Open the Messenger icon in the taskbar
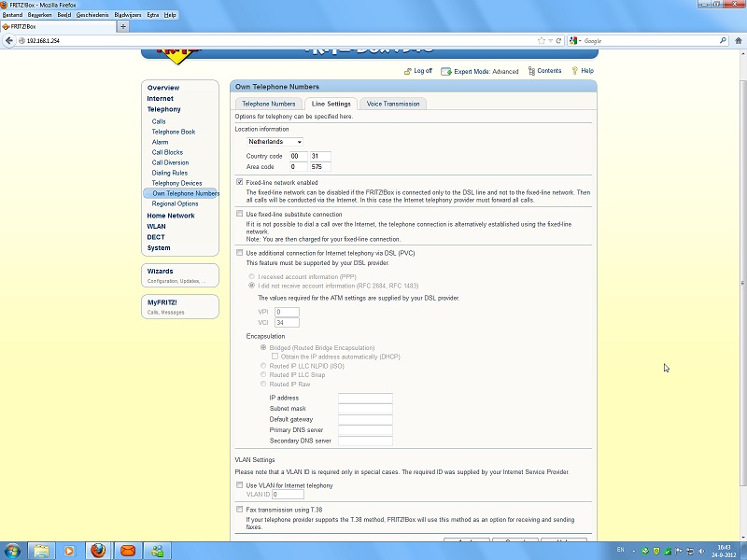This screenshot has height=560, width=747. (157, 551)
